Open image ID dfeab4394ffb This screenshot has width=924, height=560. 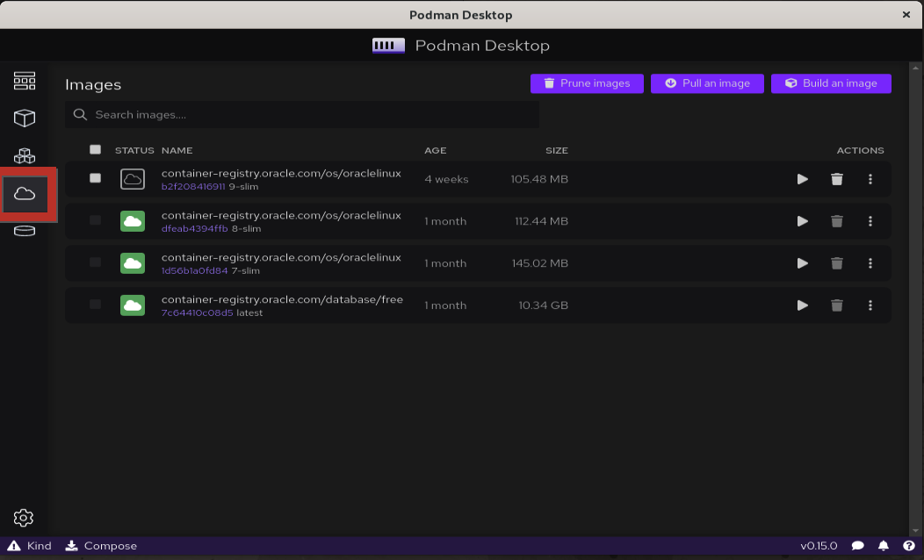[x=194, y=229]
